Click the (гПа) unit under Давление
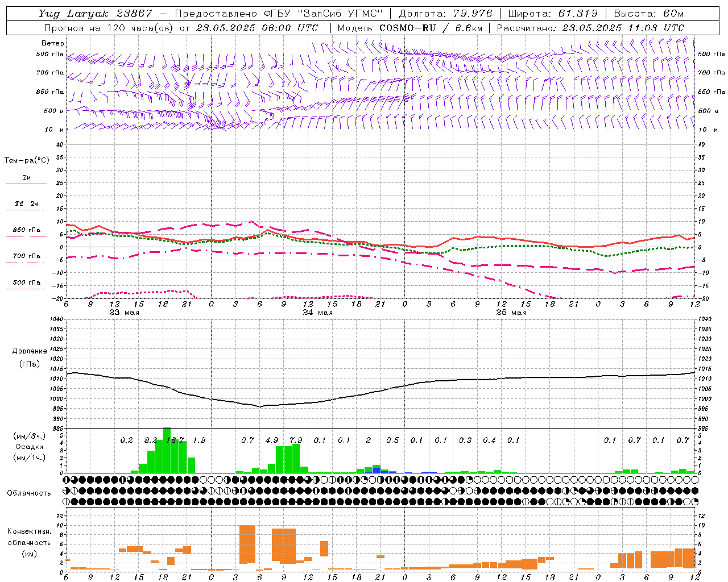This screenshot has width=728, height=582. click(30, 364)
